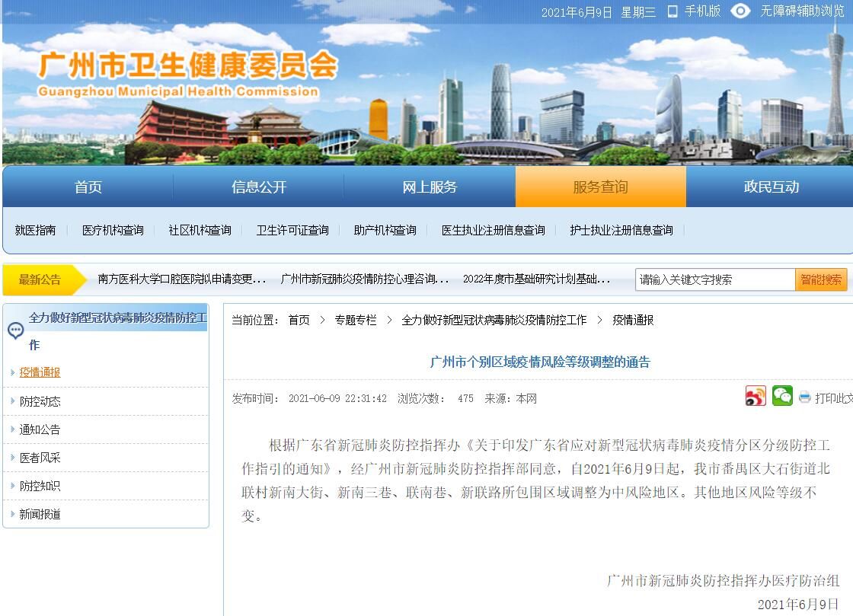The width and height of the screenshot is (853, 616).
Task: Click the printer icon to print article
Action: point(805,397)
